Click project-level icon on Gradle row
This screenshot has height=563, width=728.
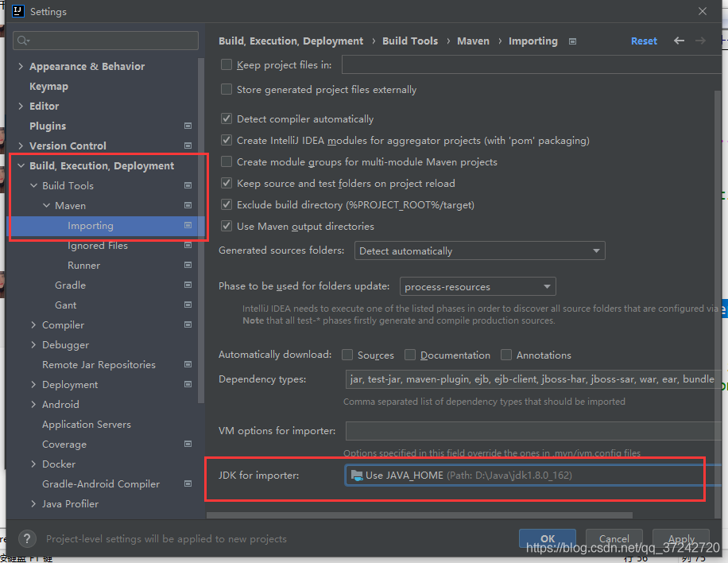[x=188, y=285]
